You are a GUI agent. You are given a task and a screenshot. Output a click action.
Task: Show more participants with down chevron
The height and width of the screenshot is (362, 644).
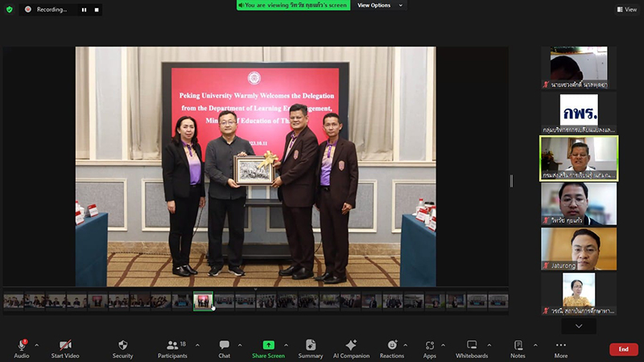click(579, 326)
